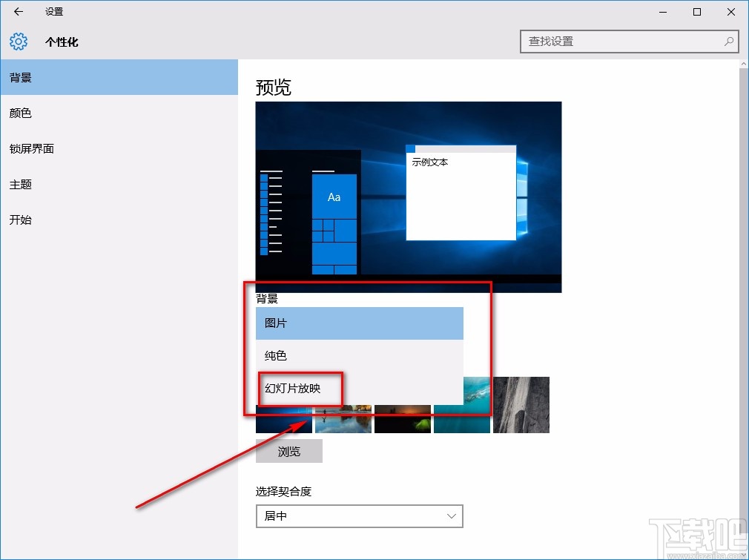Click the Settings gear icon
The height and width of the screenshot is (560, 749).
(x=18, y=42)
